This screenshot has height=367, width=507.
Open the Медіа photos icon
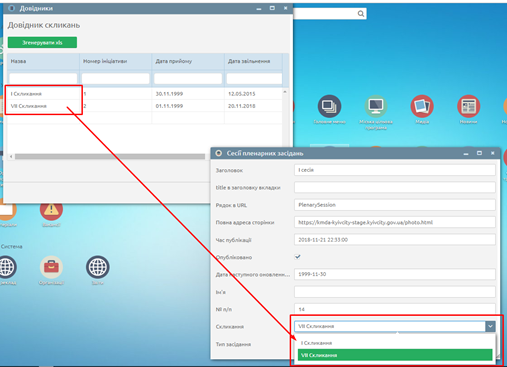tap(422, 106)
